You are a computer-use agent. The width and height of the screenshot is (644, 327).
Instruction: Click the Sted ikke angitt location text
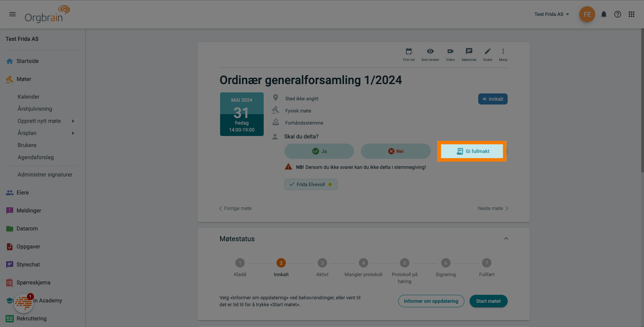(x=302, y=99)
